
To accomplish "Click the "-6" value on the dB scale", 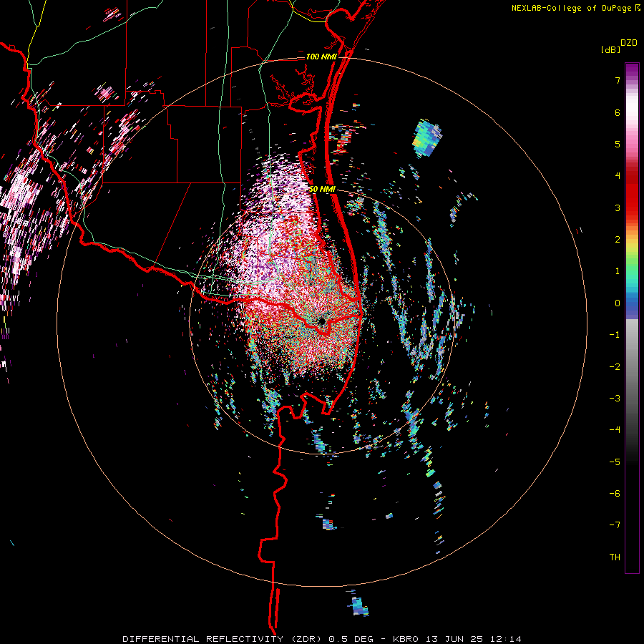I will click(615, 494).
